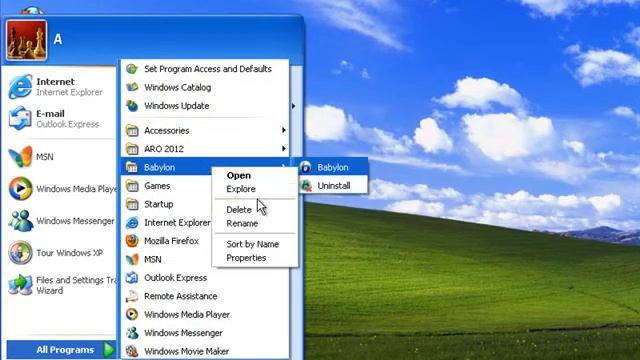Click the Games folder label
This screenshot has width=640, height=360.
tap(157, 186)
